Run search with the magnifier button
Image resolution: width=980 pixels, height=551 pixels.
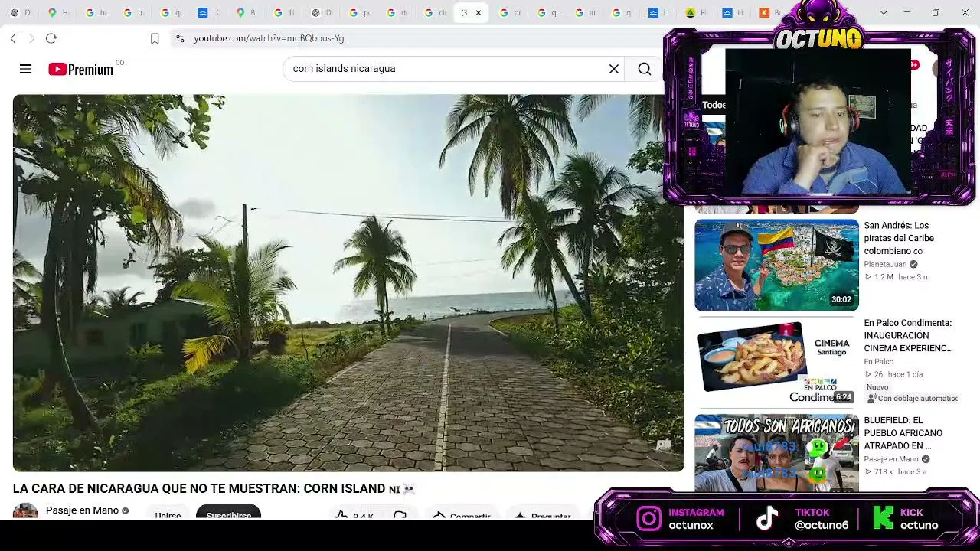pos(645,69)
